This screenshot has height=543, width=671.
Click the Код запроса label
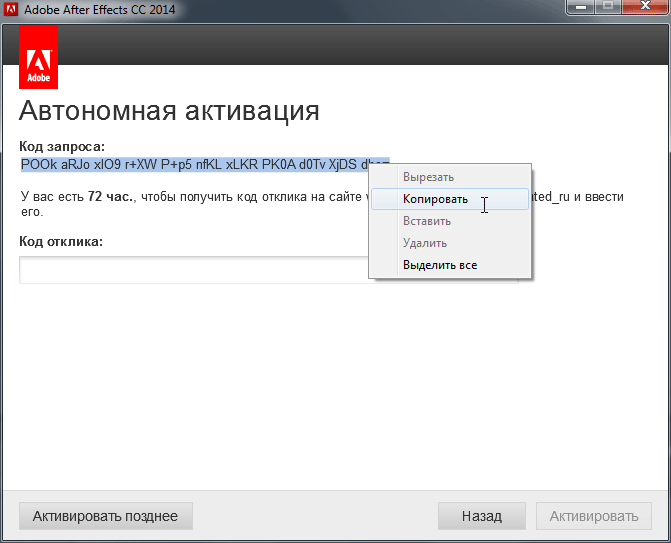coord(62,147)
